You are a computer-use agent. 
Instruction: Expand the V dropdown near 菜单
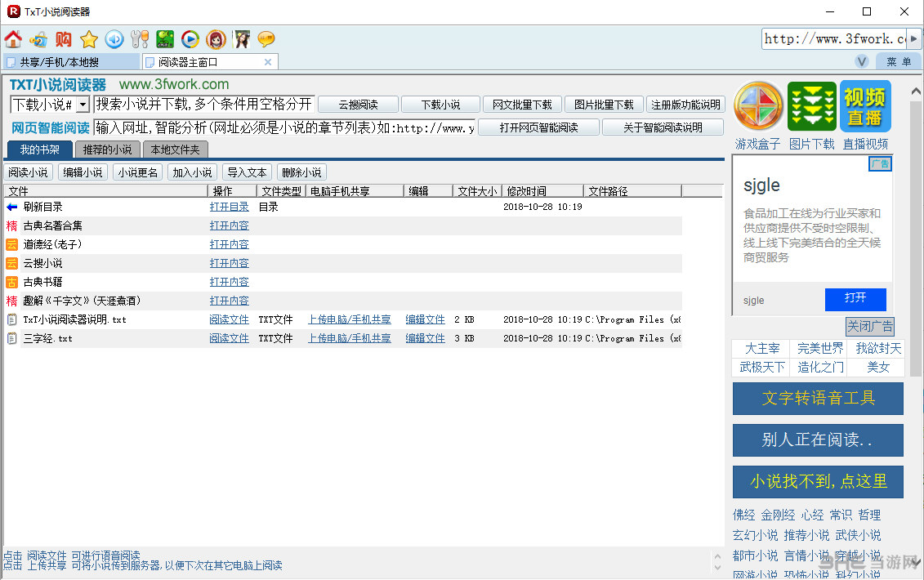point(862,61)
